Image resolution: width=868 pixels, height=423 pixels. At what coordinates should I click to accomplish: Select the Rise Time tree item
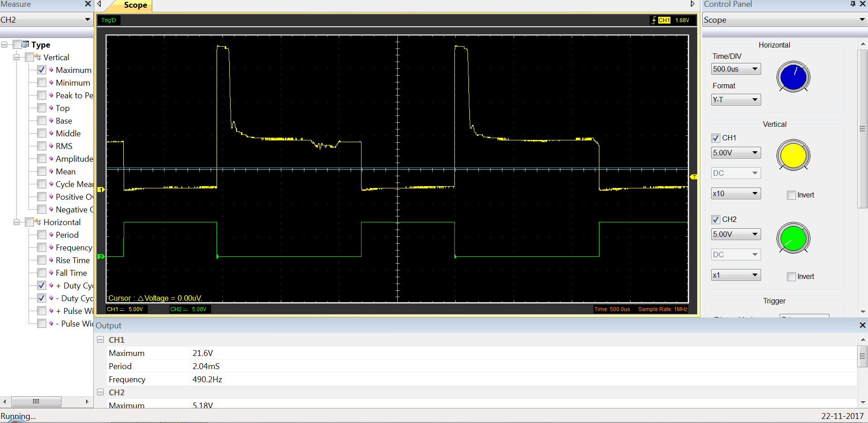(72, 260)
